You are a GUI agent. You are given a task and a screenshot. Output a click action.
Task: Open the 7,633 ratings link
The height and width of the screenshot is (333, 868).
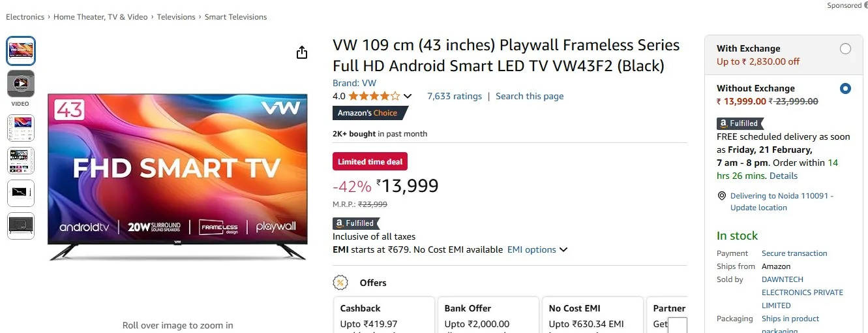(455, 96)
